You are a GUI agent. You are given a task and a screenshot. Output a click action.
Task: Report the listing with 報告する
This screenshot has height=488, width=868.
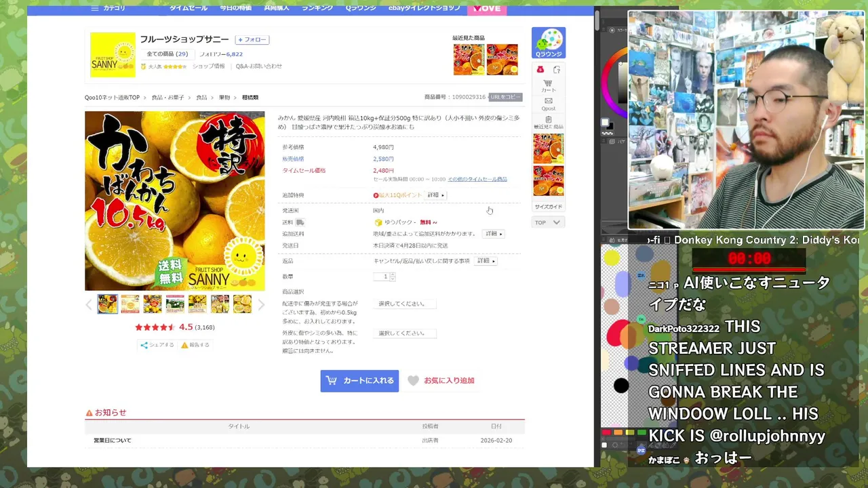[x=195, y=345]
